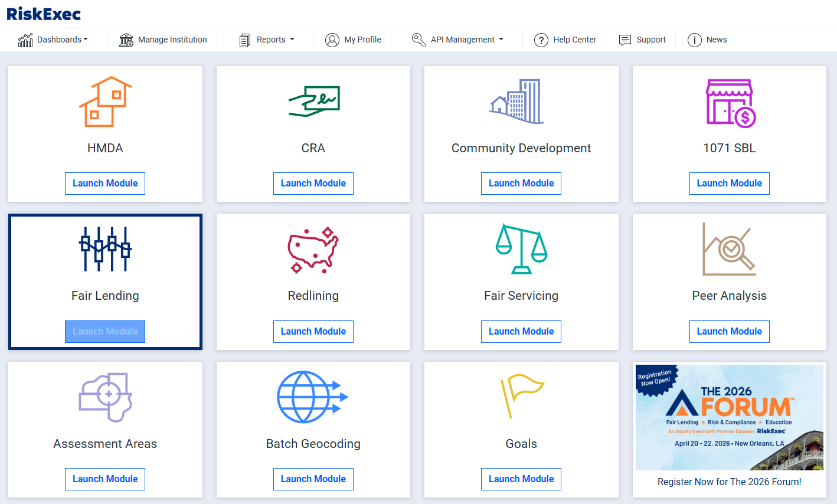
Task: Open the Help Center page
Action: (565, 40)
